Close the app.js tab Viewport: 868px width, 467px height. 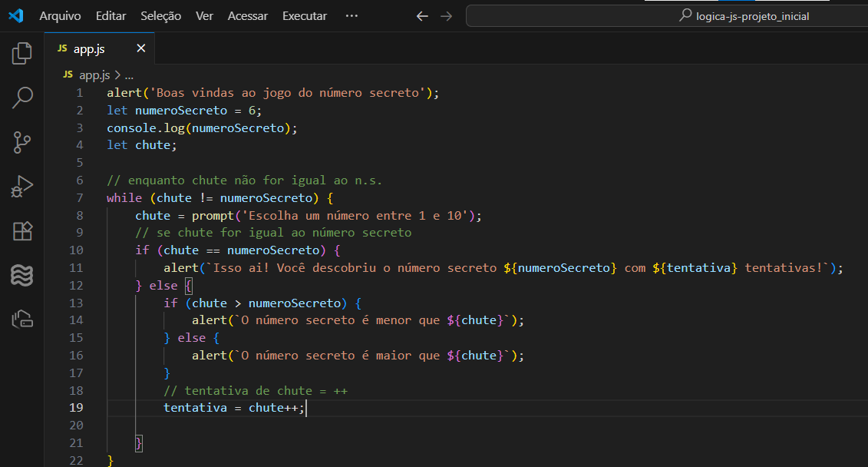141,48
